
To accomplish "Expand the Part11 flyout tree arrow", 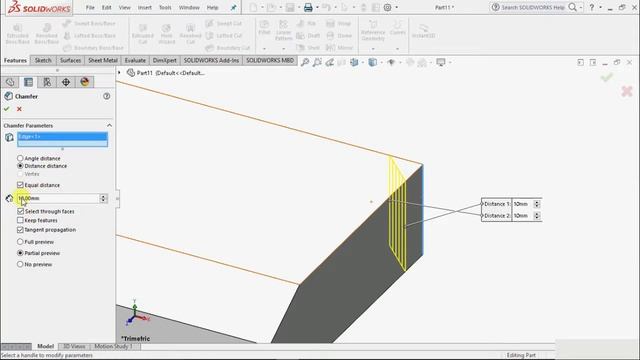I will tap(120, 73).
